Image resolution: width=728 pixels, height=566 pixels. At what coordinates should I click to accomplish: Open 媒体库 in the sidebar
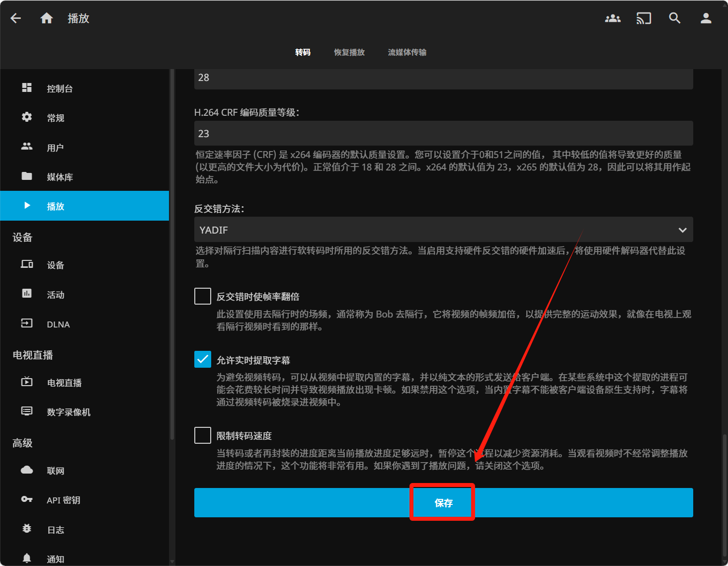point(60,177)
